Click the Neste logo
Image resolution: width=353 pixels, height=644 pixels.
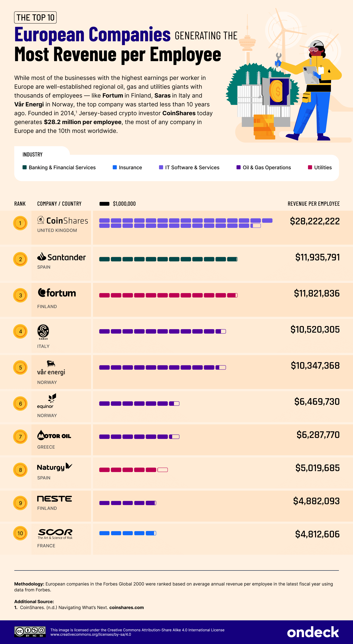(x=54, y=499)
